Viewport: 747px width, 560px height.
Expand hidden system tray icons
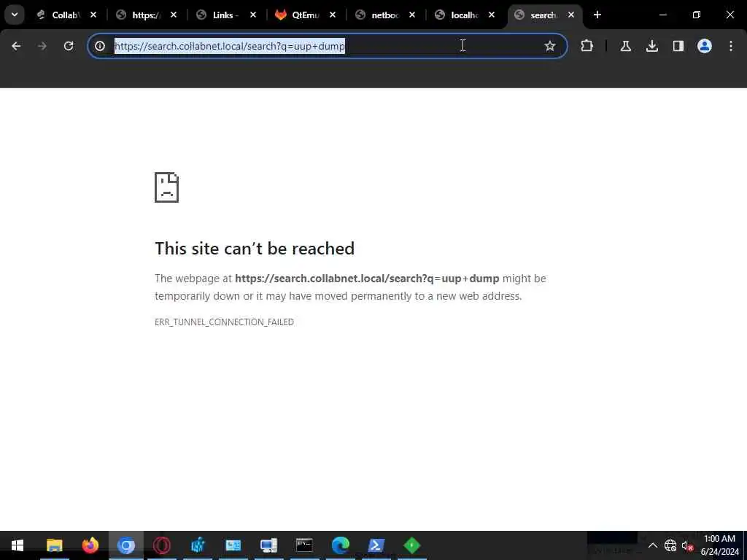click(653, 545)
